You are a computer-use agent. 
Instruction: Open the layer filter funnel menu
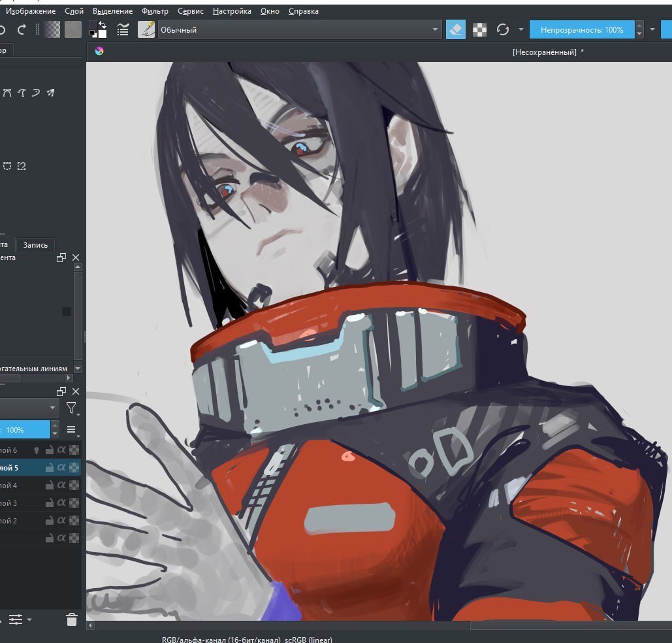[72, 408]
